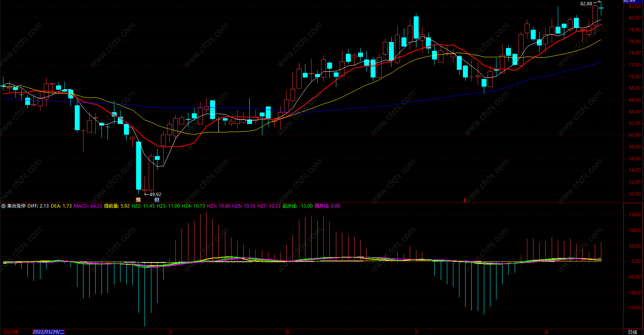The height and width of the screenshot is (335, 644).
Task: Select the MACD: 64.23 readout
Action: pyautogui.click(x=88, y=206)
